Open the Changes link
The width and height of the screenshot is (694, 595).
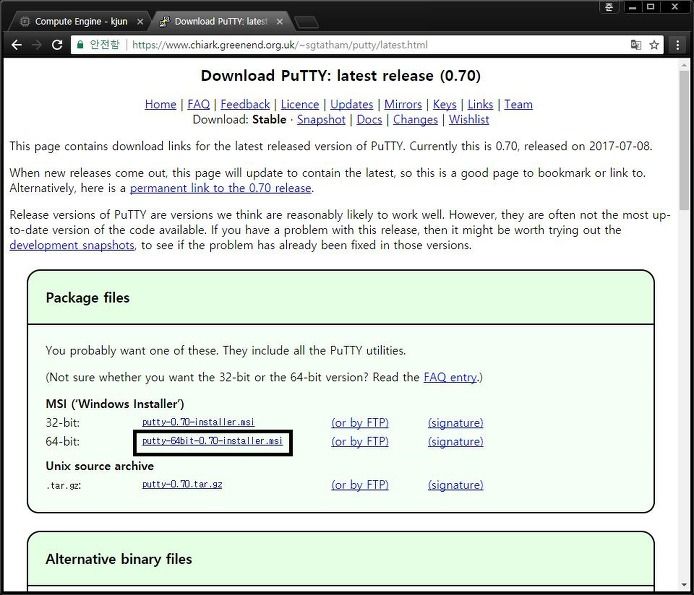(x=415, y=120)
